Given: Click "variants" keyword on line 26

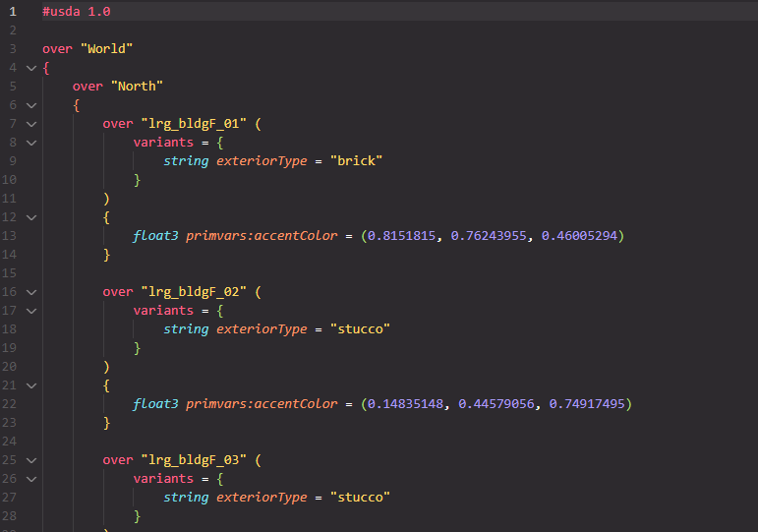Looking at the screenshot, I should 163,479.
